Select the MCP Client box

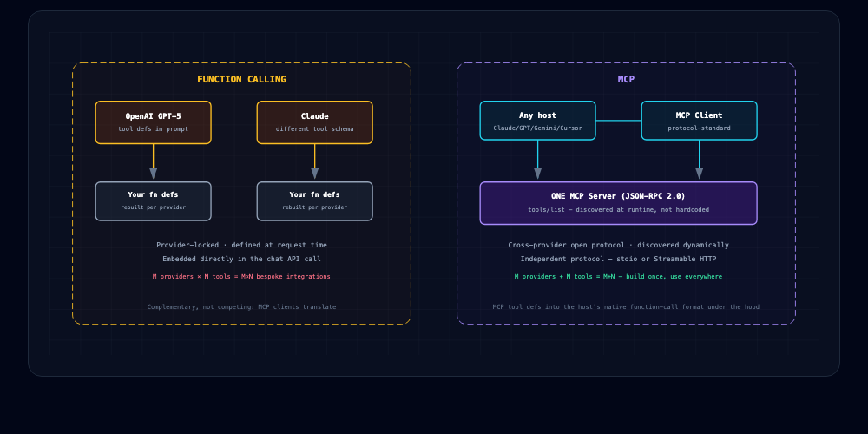click(x=699, y=120)
